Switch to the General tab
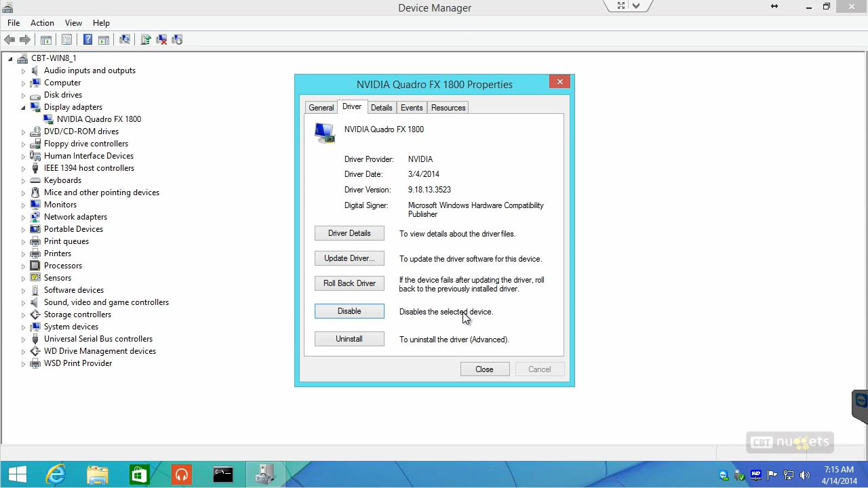Image resolution: width=868 pixels, height=488 pixels. pos(321,108)
